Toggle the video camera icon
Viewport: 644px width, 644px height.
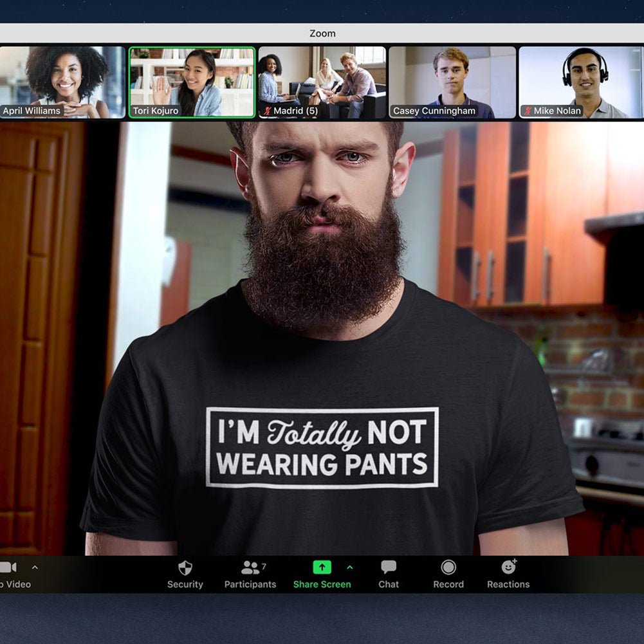click(8, 567)
